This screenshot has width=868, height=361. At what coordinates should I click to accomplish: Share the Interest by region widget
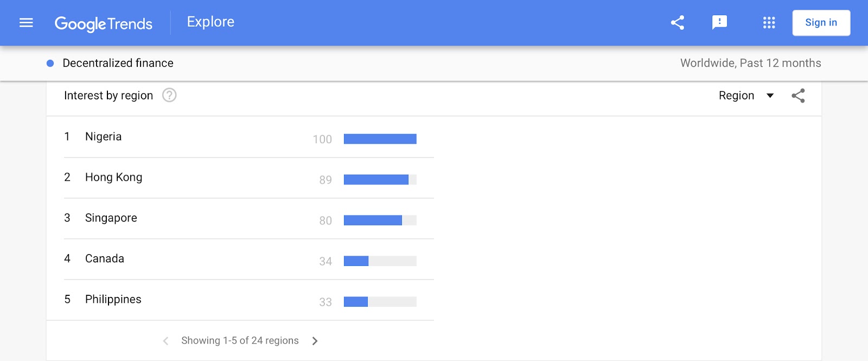[x=798, y=96]
